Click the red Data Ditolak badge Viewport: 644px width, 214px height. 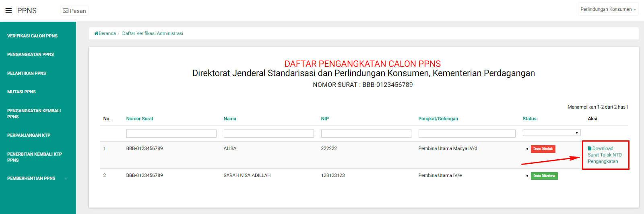(x=543, y=149)
